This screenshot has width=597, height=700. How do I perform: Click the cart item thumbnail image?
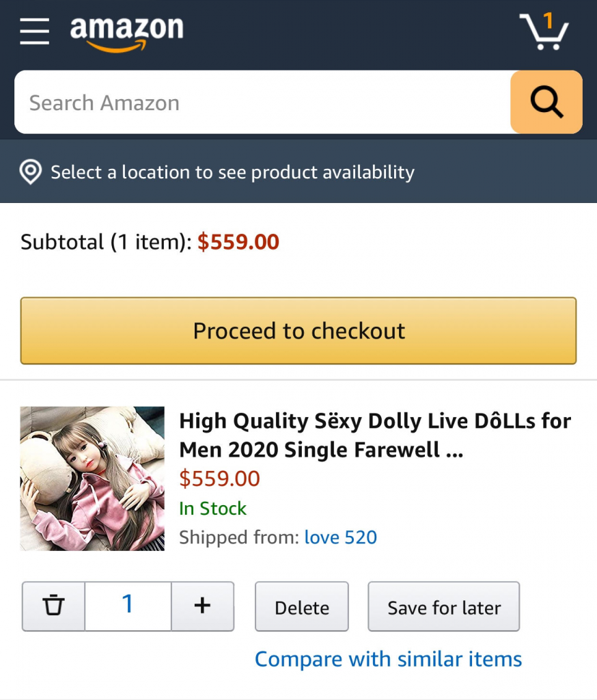click(92, 479)
